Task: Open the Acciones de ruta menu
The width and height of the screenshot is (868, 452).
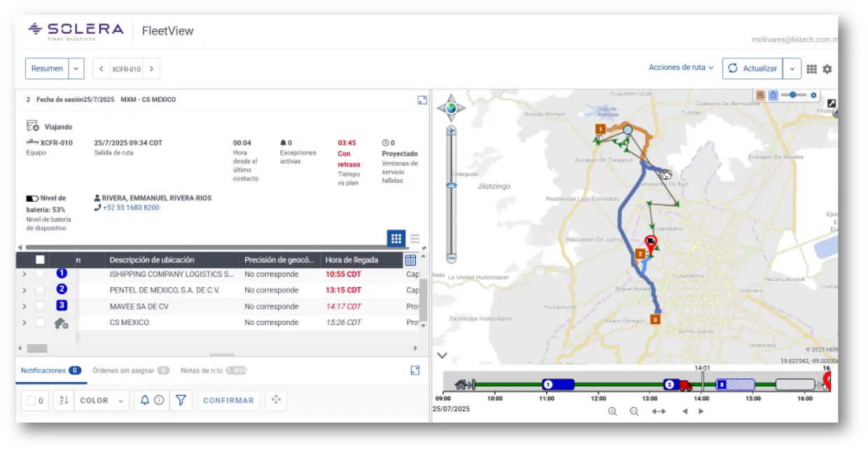Action: (680, 68)
